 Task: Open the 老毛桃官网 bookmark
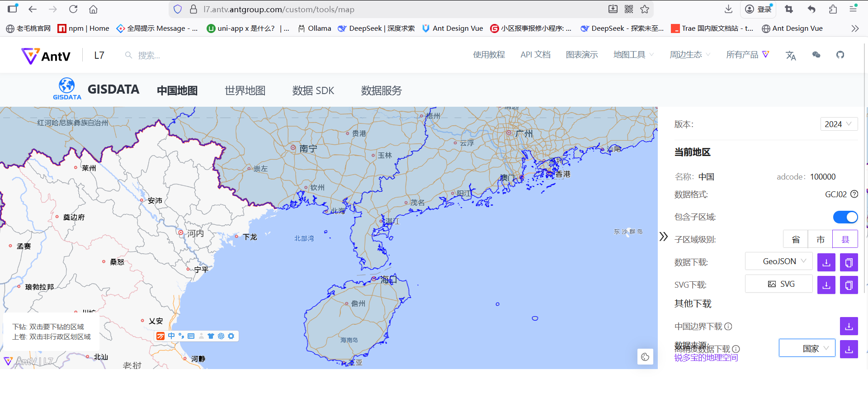[28, 28]
